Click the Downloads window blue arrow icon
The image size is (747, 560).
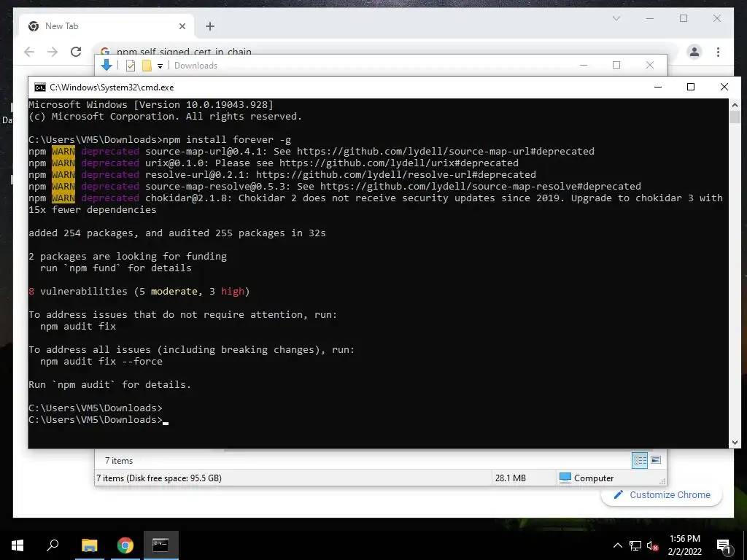(107, 65)
